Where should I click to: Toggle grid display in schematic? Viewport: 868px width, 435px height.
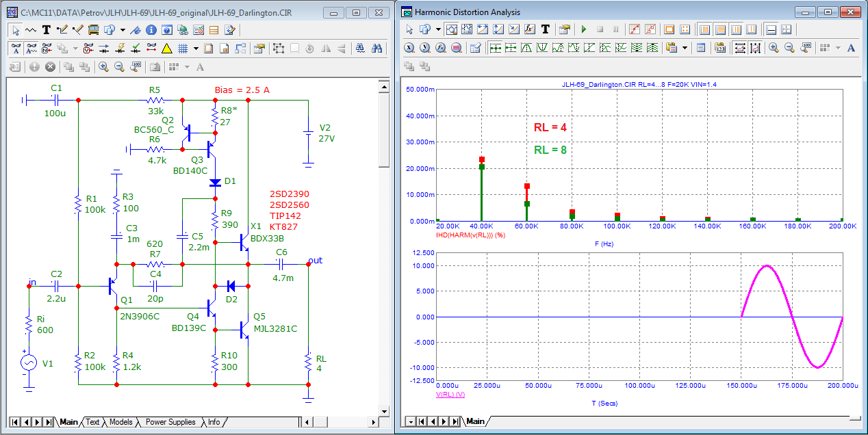183,49
